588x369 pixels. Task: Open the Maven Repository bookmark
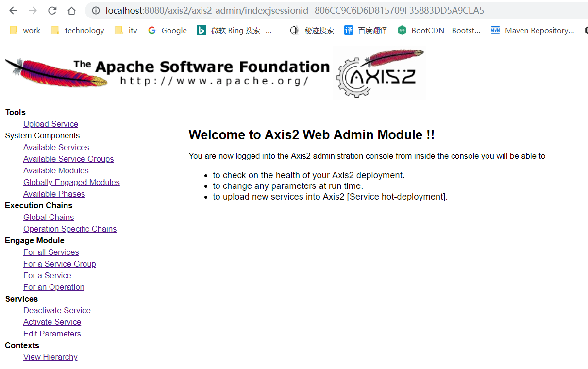point(532,30)
